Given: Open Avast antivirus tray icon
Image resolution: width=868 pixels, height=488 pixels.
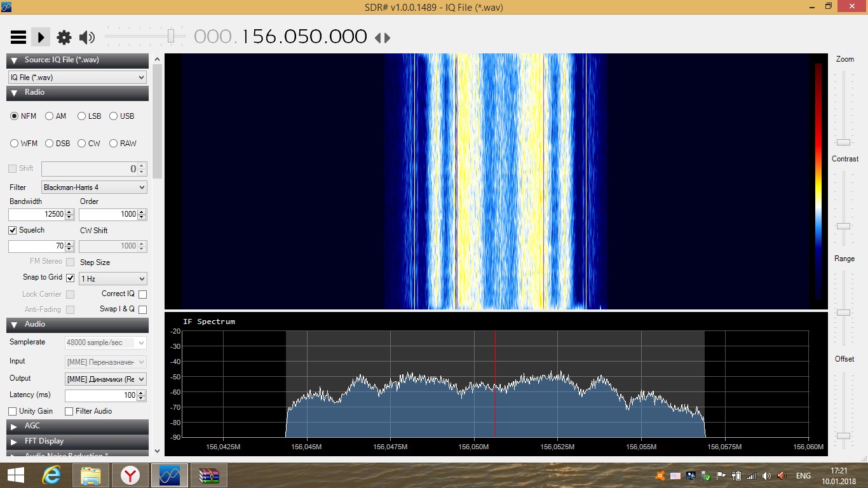Looking at the screenshot, I should coord(660,476).
